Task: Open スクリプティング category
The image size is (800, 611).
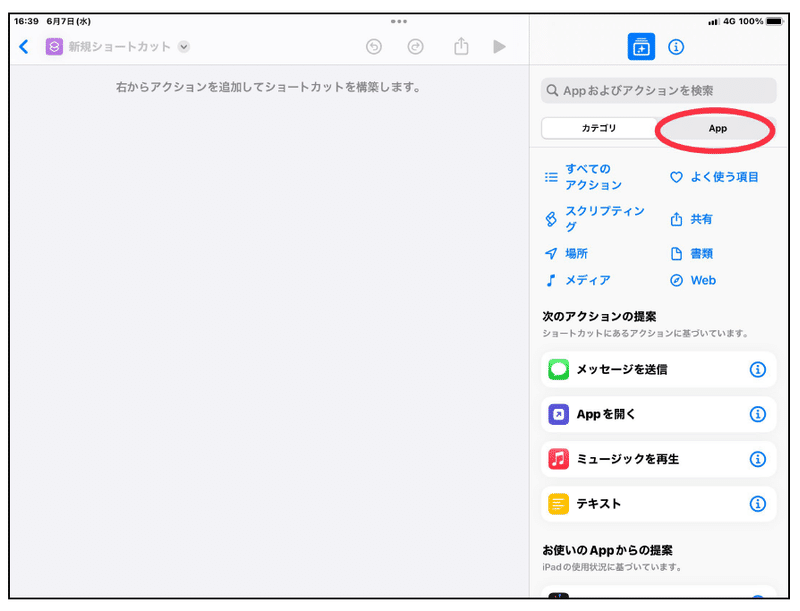Action: (x=595, y=219)
